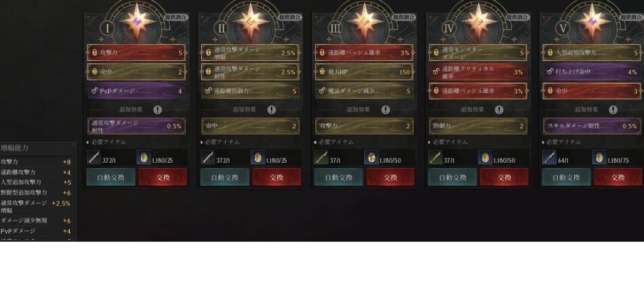This screenshot has height=299, width=644.
Task: Toggle the lock on the PvPダメージ row
Action: [94, 90]
